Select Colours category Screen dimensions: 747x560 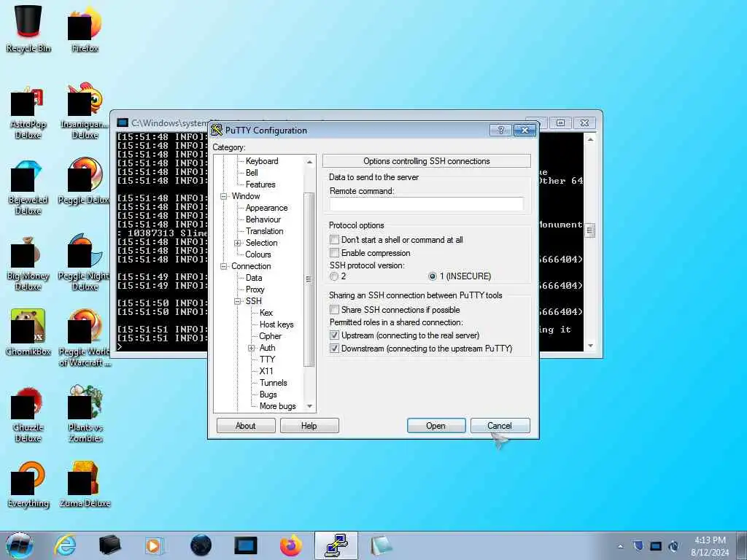pyautogui.click(x=258, y=254)
